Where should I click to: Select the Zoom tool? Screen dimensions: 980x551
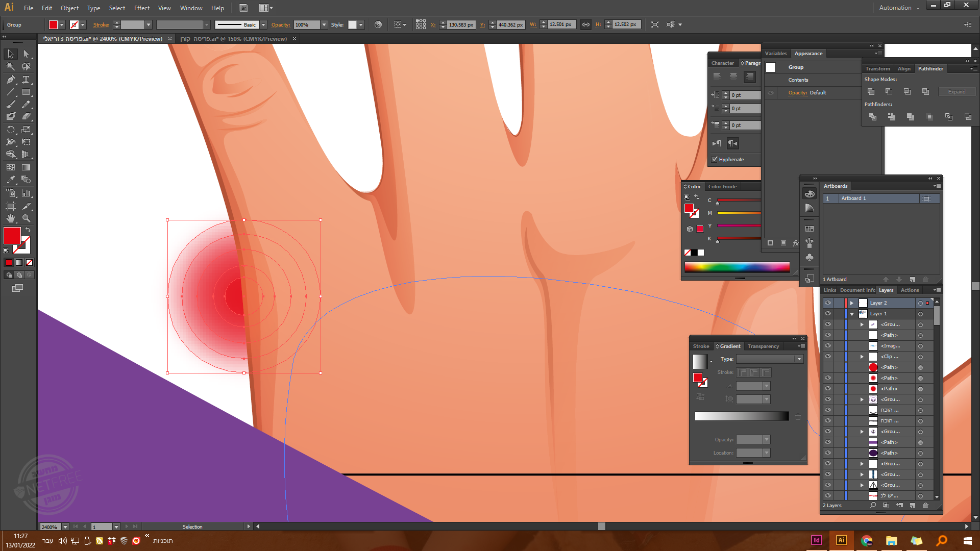point(26,218)
